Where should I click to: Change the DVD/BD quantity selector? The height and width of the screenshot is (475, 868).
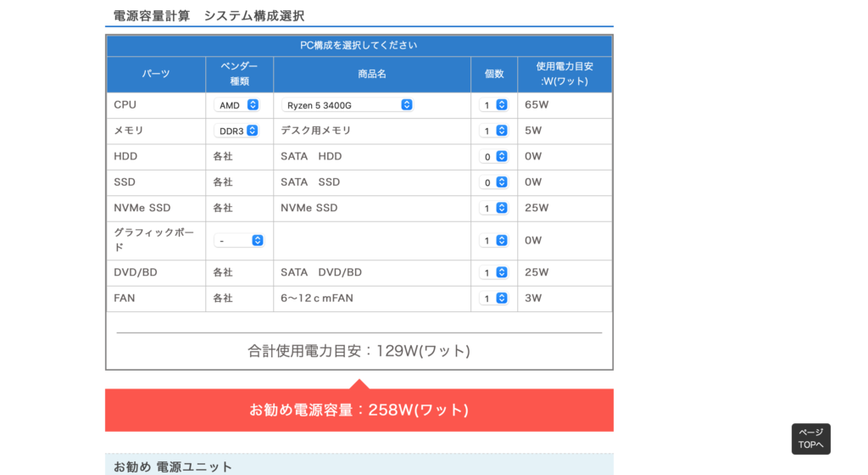(x=493, y=272)
